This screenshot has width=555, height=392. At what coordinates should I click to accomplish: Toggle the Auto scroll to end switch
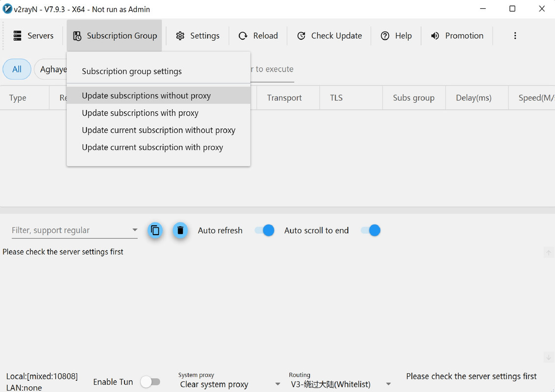371,230
